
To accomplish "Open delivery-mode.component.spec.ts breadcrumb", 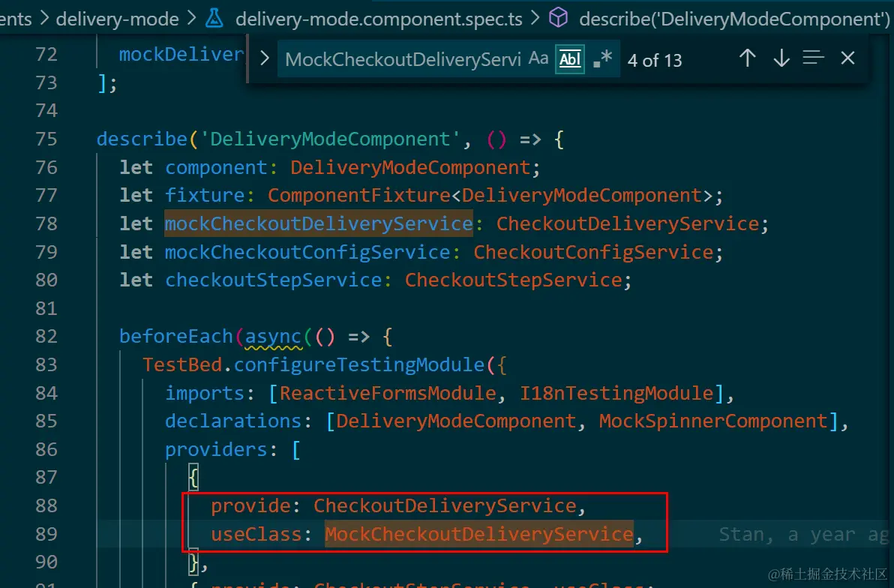I will pyautogui.click(x=379, y=19).
